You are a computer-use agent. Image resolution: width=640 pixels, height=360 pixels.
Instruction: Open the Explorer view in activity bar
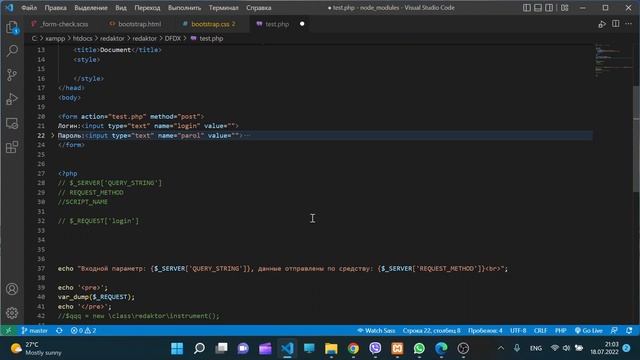[x=12, y=27]
